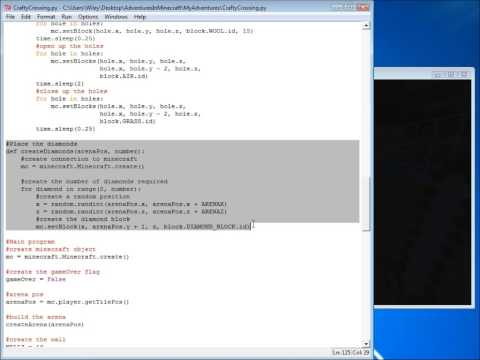Click the 'for diamond in range(0, number):' line
480x360 pixels.
point(81,189)
